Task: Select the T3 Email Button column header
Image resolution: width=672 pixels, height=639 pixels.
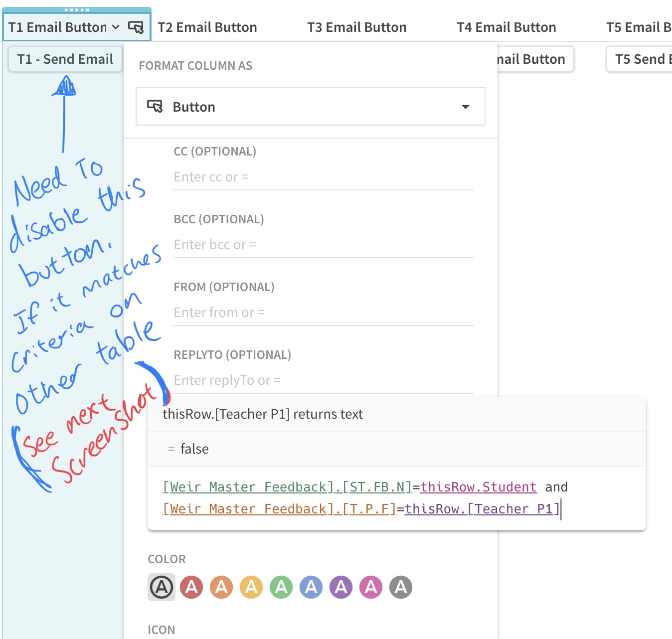Action: [x=357, y=27]
